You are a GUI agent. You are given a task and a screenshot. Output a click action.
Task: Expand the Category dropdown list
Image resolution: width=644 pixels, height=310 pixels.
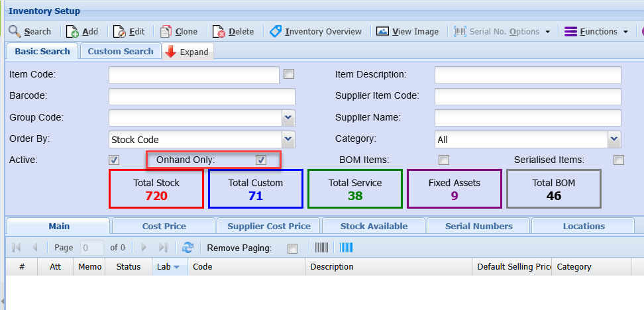coord(614,139)
